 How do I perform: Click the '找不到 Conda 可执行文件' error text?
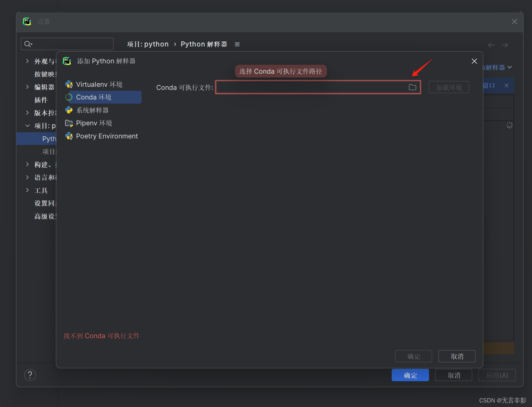(x=102, y=336)
